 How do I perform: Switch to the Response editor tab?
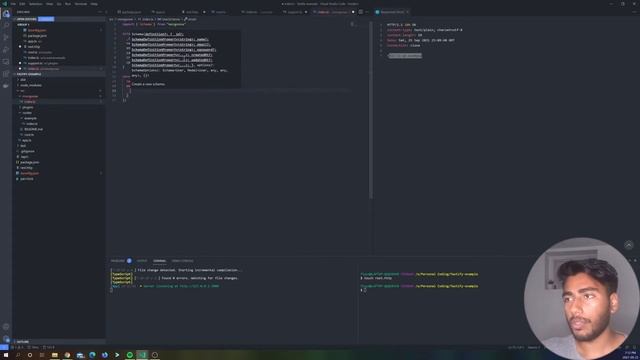[x=391, y=12]
